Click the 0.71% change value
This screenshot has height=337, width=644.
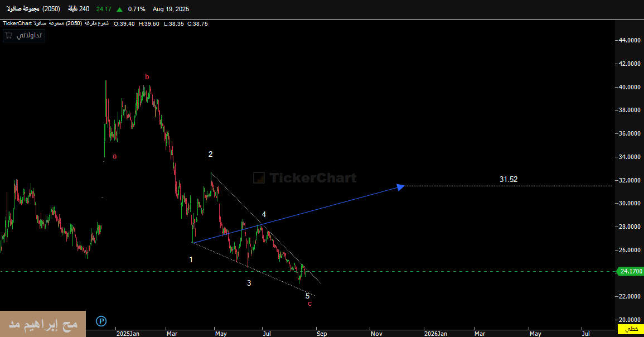[137, 9]
